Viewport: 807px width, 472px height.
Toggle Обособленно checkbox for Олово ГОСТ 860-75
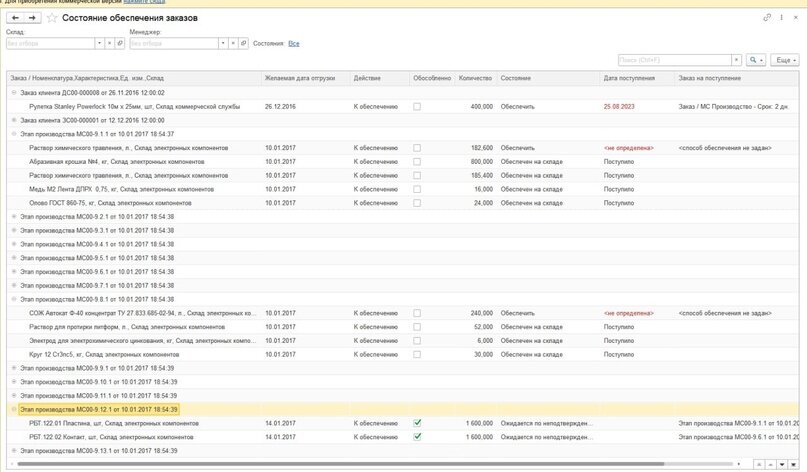click(417, 203)
